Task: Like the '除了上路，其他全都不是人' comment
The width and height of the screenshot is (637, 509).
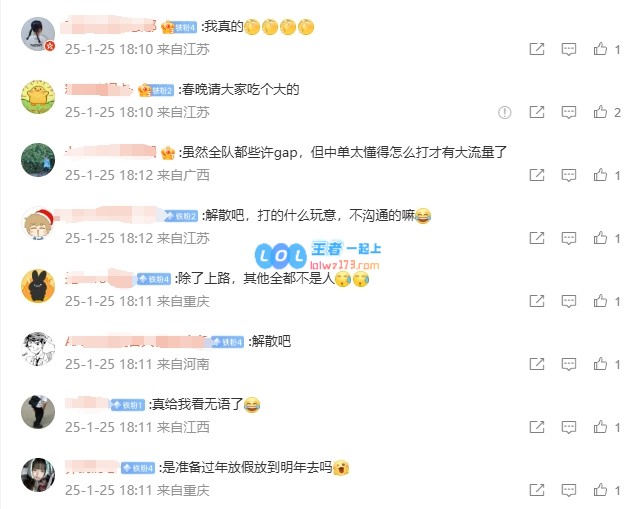Action: [600, 301]
